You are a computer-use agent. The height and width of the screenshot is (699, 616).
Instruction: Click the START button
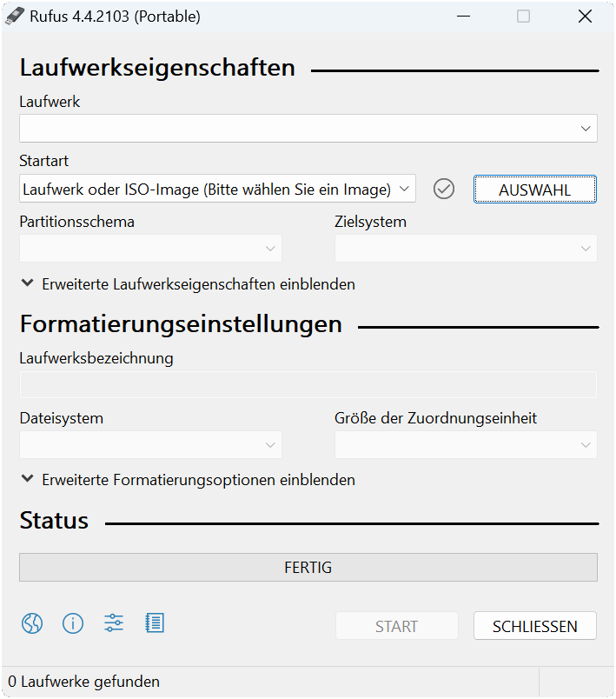[x=397, y=626]
